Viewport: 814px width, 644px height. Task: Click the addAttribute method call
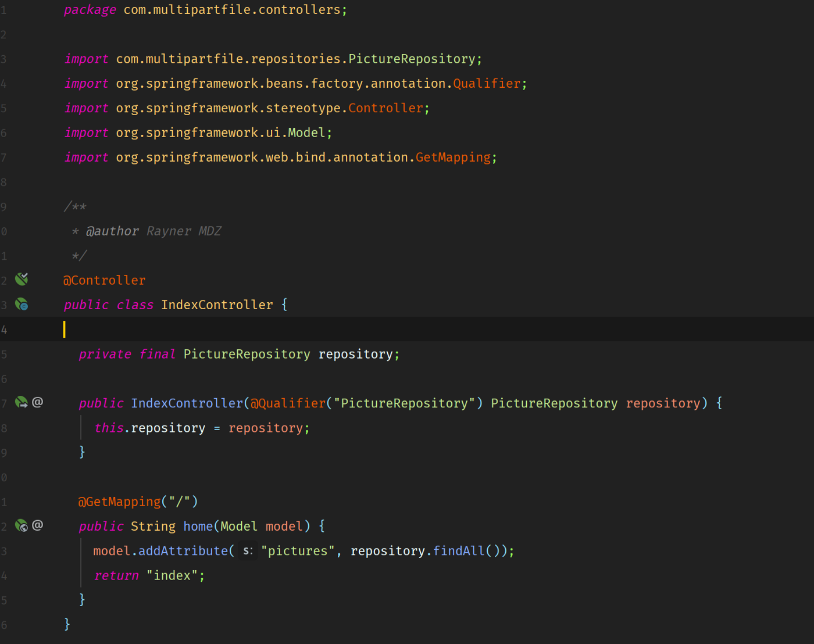183,551
